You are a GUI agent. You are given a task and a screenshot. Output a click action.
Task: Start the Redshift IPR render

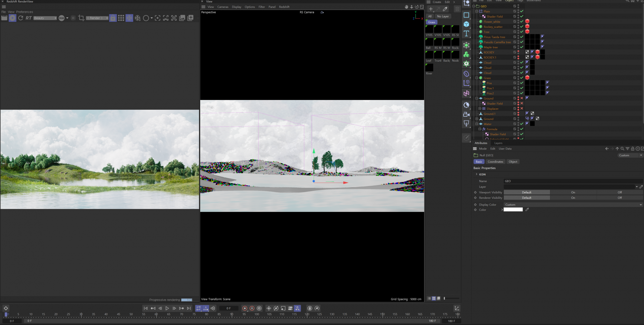click(12, 18)
